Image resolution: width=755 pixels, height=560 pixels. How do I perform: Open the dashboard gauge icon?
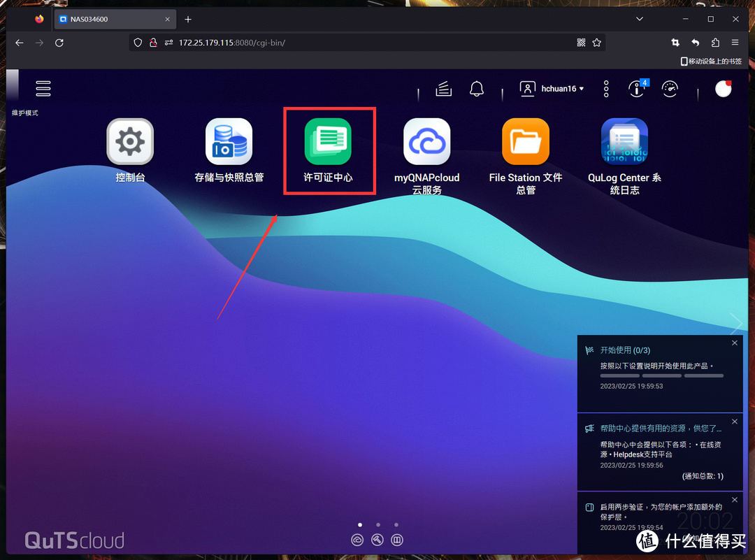[x=670, y=89]
